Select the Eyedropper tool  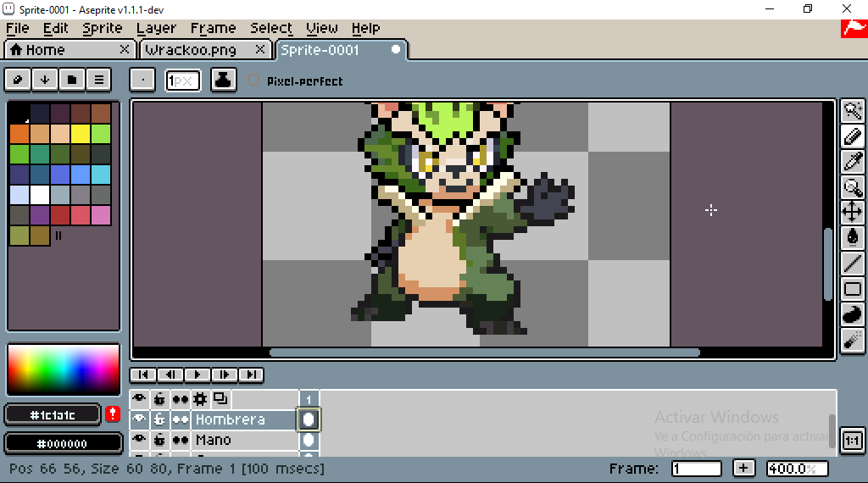coord(853,161)
